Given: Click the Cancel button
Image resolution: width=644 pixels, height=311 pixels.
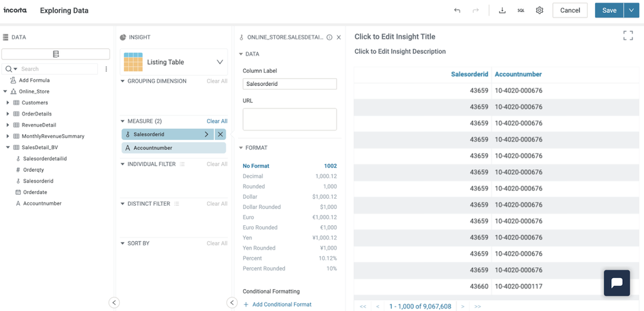Looking at the screenshot, I should tap(570, 10).
